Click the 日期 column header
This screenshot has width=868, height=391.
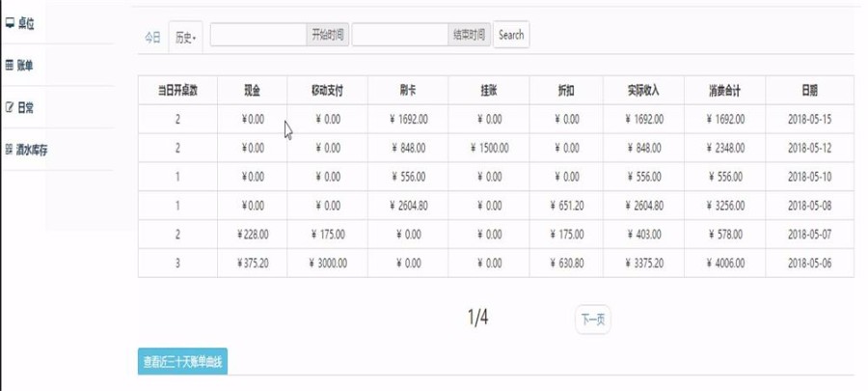click(x=809, y=91)
